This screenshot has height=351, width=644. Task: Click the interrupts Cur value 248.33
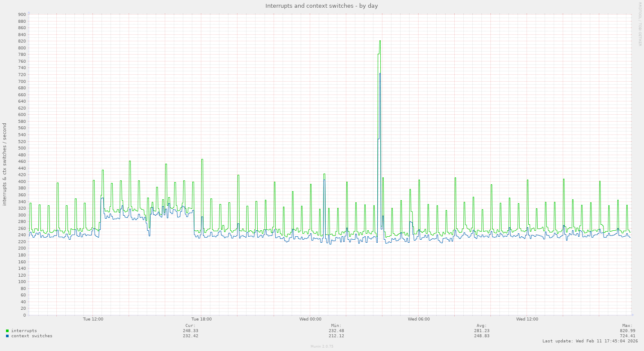click(190, 331)
